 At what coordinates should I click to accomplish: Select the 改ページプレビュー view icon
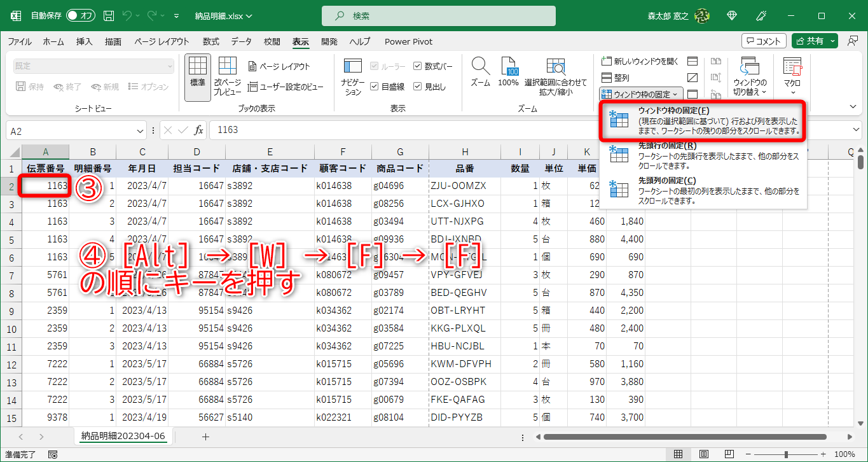click(x=226, y=72)
